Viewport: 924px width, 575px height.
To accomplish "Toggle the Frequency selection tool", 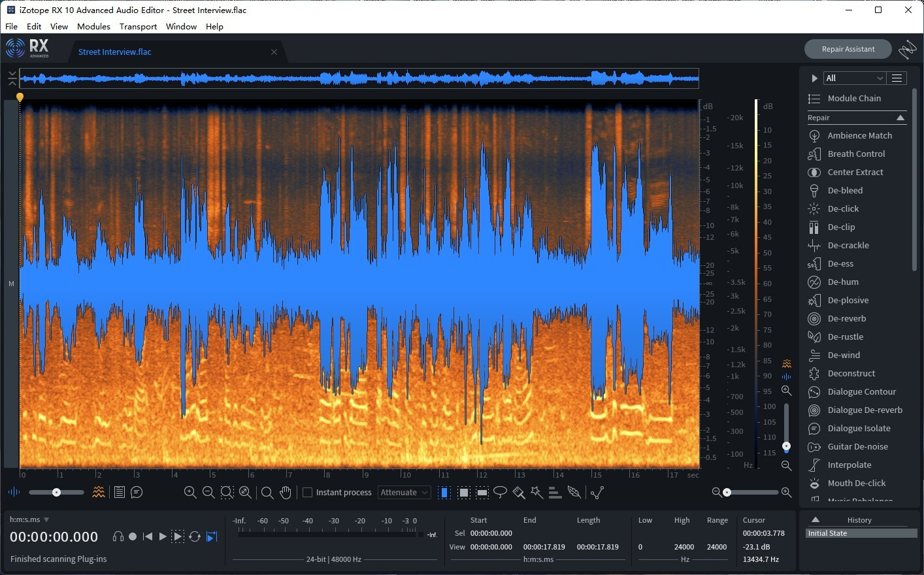I will (482, 492).
